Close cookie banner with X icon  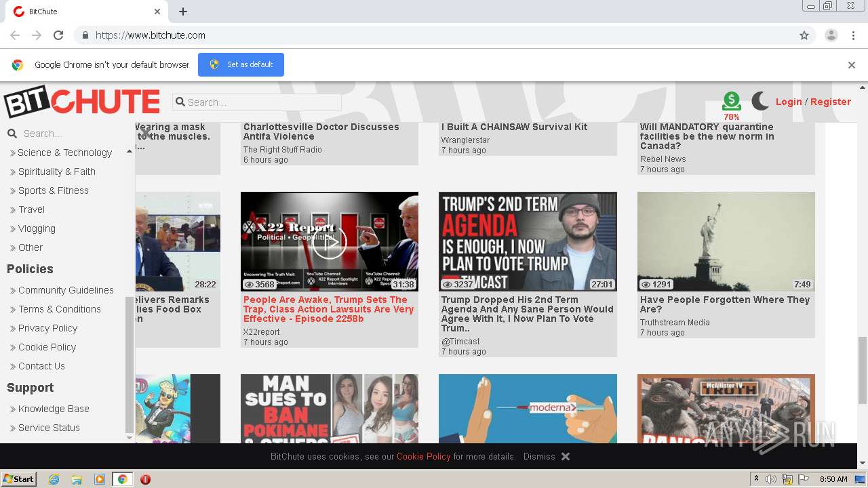[x=566, y=456]
